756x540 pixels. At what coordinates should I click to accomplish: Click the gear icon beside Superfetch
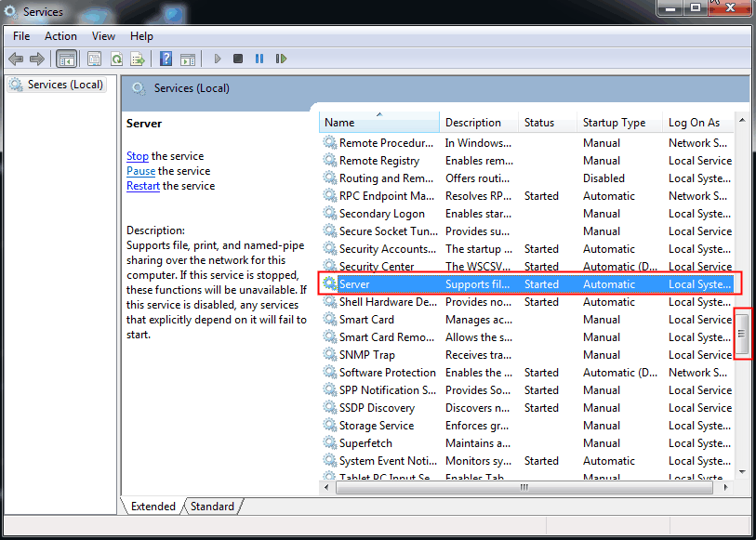(330, 442)
